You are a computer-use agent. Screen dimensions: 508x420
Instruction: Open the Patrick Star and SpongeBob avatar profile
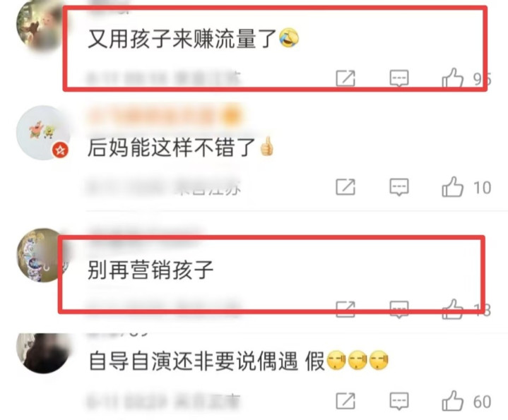pyautogui.click(x=43, y=132)
